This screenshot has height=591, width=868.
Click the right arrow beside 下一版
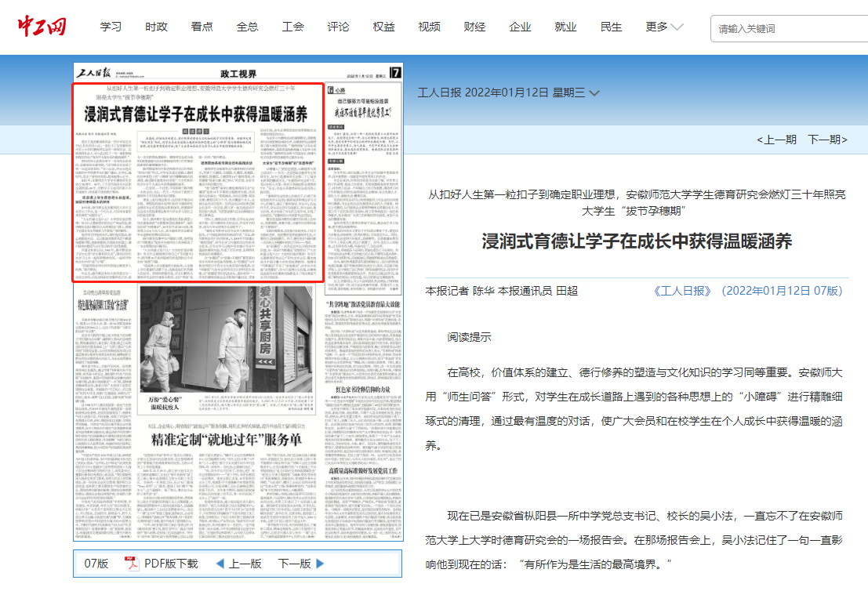[320, 564]
